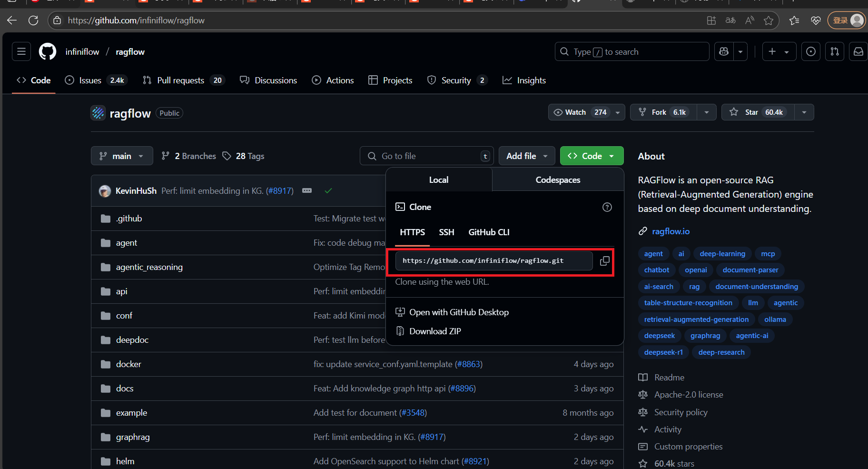Open commit link #8917 in latest commit
The width and height of the screenshot is (868, 469).
(x=279, y=191)
